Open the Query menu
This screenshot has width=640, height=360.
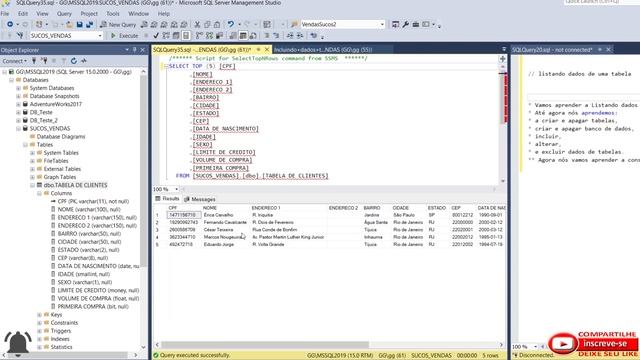(x=64, y=13)
